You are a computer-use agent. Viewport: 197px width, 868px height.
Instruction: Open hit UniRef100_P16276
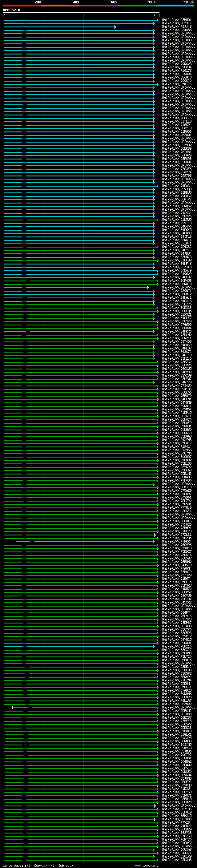[176, 71]
